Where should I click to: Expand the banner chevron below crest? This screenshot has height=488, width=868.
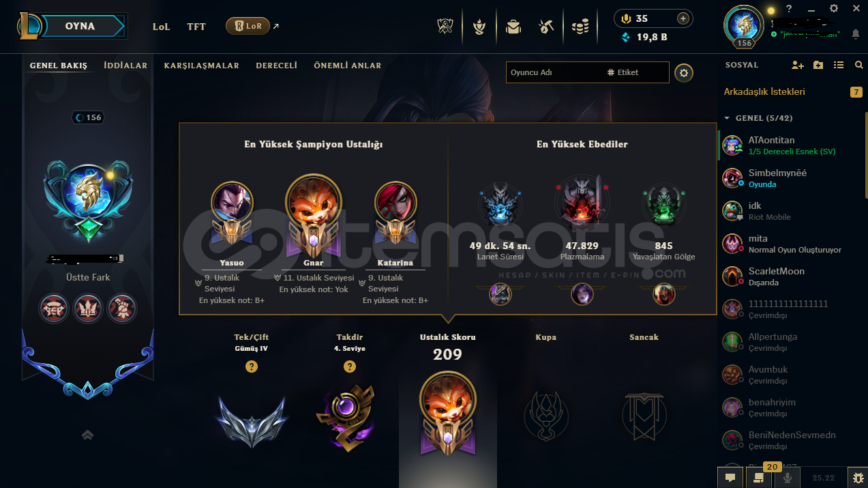(87, 435)
